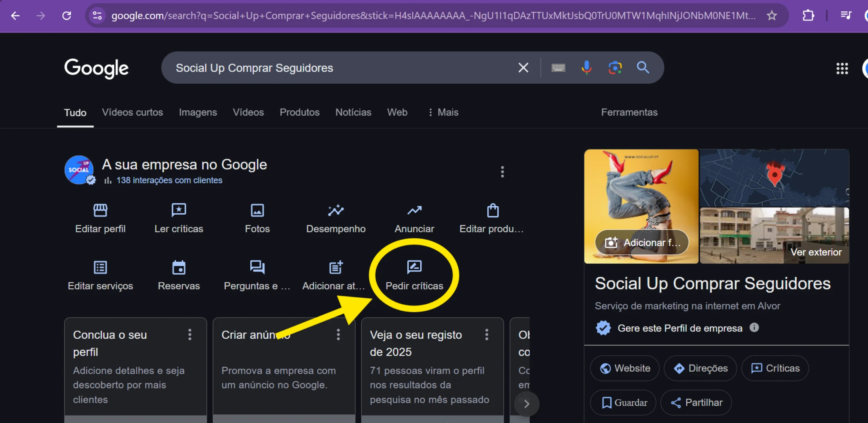Click Gere este Perfil de empresa link
Viewport: 868px width, 423px height.
[680, 328]
